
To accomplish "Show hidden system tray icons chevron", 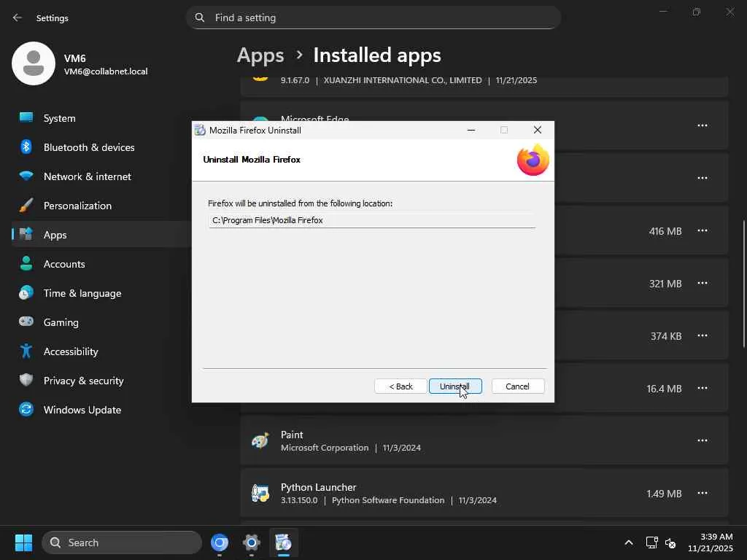I will pos(628,543).
